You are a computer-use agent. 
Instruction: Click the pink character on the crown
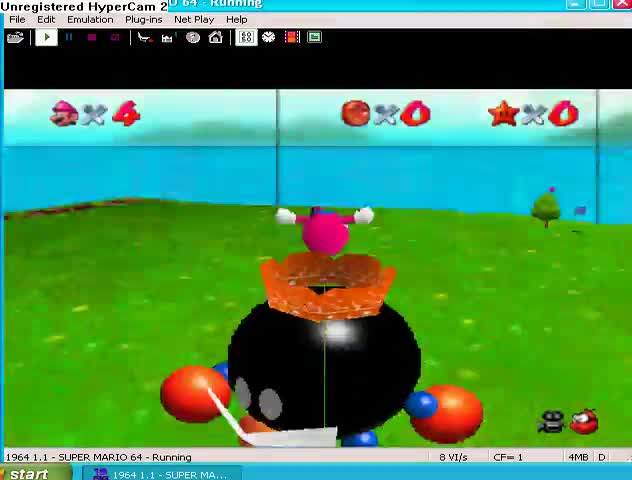325,231
